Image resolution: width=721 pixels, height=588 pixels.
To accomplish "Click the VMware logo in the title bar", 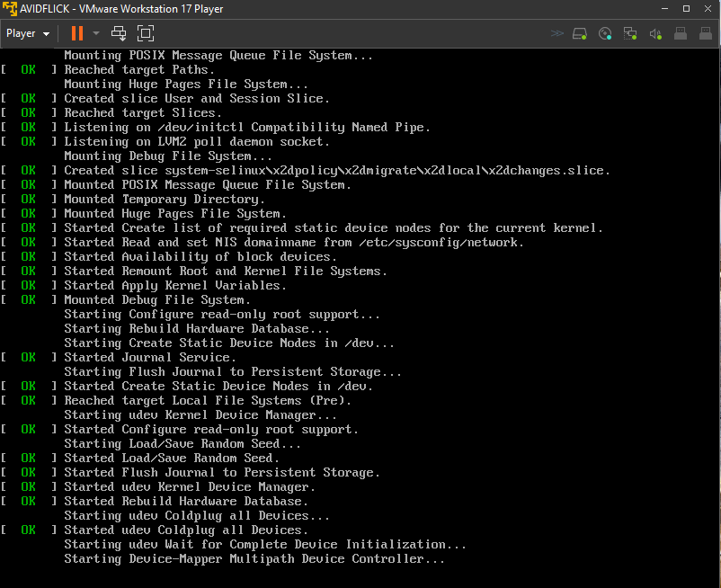I will [x=10, y=9].
